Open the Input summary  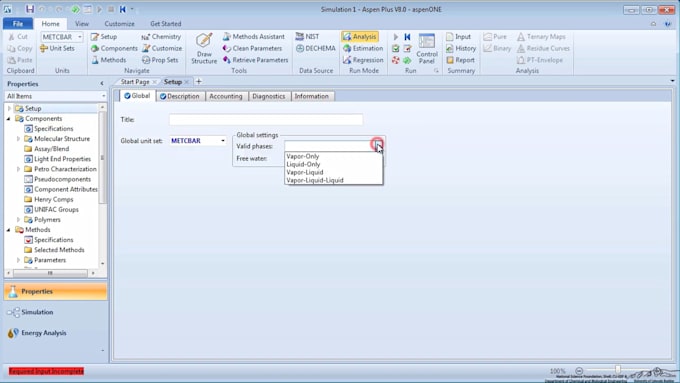(458, 37)
